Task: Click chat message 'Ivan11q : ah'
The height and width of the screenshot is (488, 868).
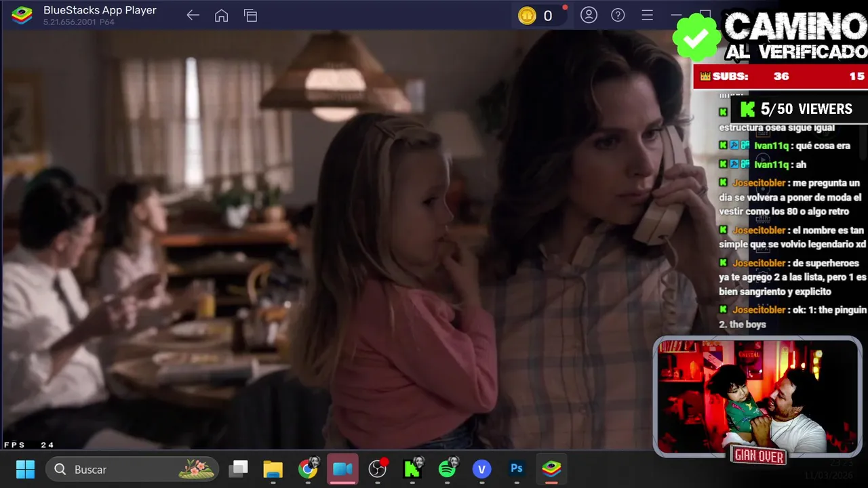Action: [763, 165]
